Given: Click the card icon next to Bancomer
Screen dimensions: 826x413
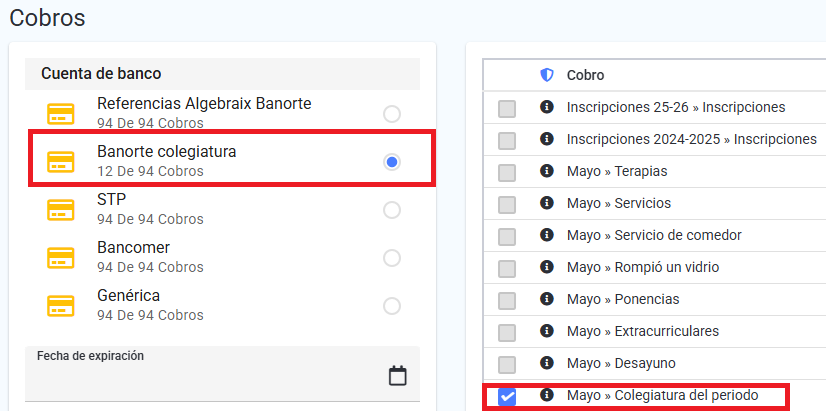Looking at the screenshot, I should pos(61,258).
